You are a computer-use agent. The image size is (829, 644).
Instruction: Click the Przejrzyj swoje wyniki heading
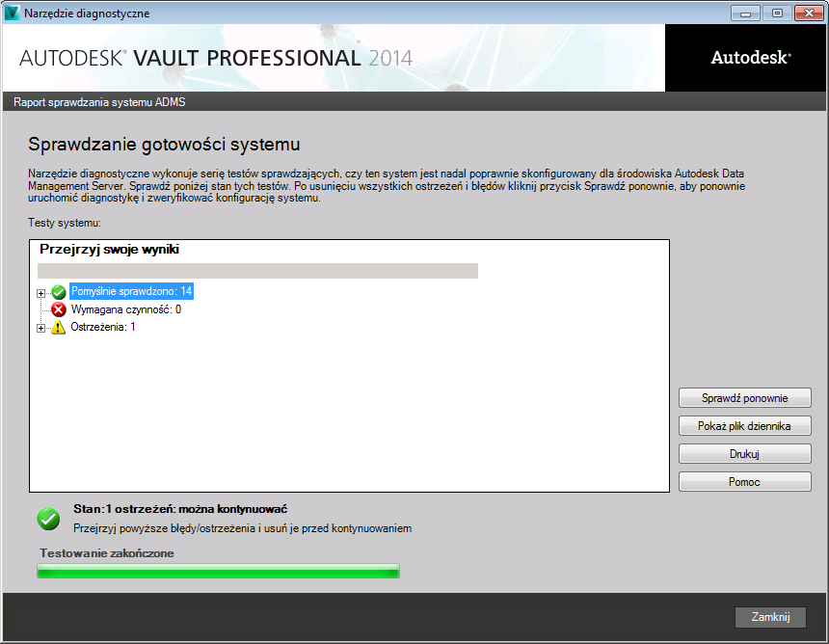click(110, 249)
